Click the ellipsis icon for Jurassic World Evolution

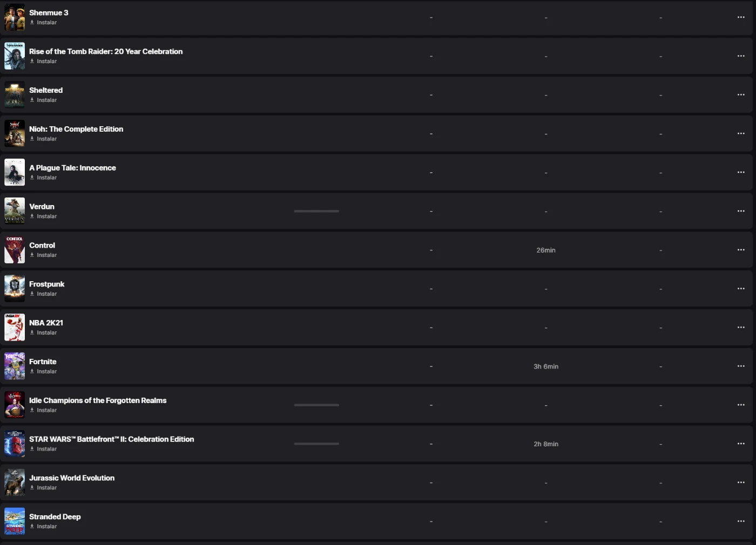point(741,482)
